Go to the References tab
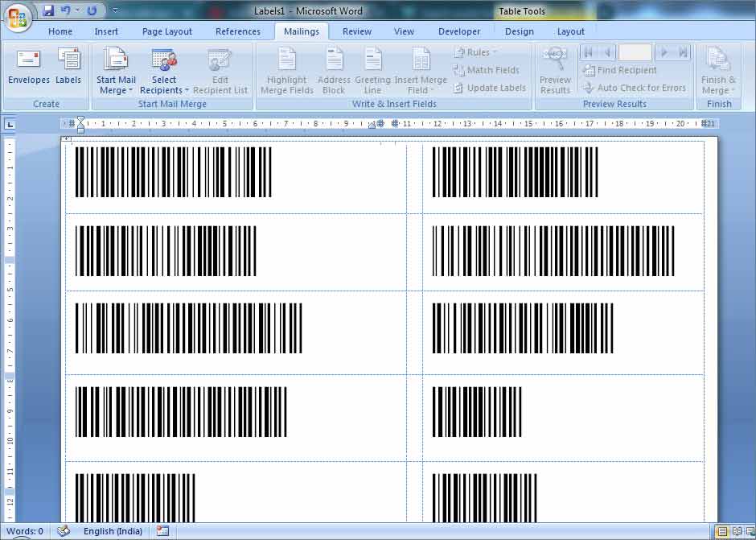The width and height of the screenshot is (756, 540). click(238, 32)
